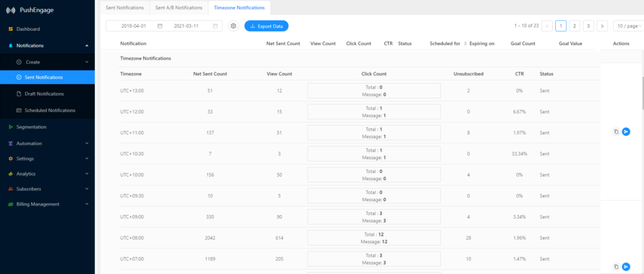Click the Expiring on column header
The height and width of the screenshot is (274, 644).
[482, 43]
